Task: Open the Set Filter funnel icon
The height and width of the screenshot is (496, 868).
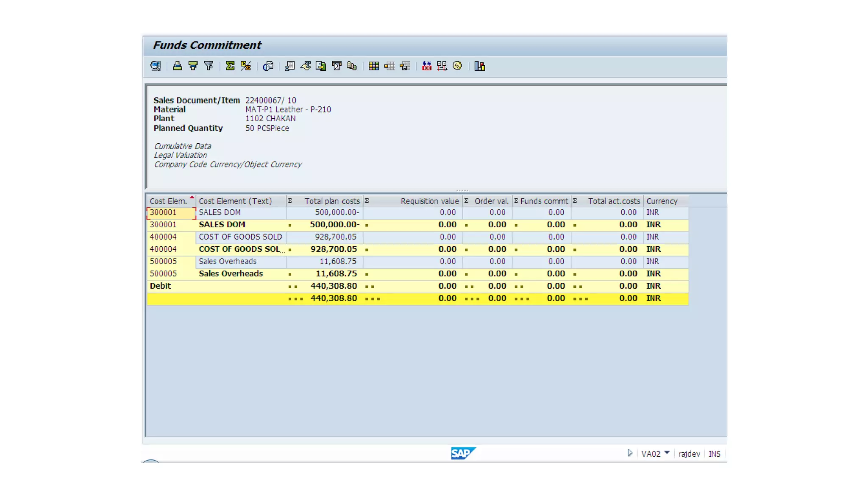Action: click(209, 66)
